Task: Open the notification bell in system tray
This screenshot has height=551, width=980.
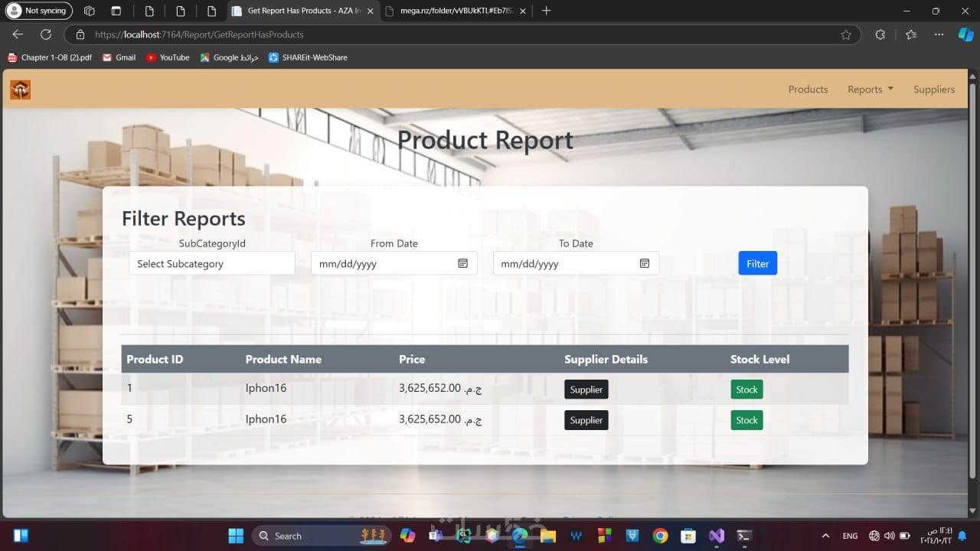Action: (x=962, y=536)
